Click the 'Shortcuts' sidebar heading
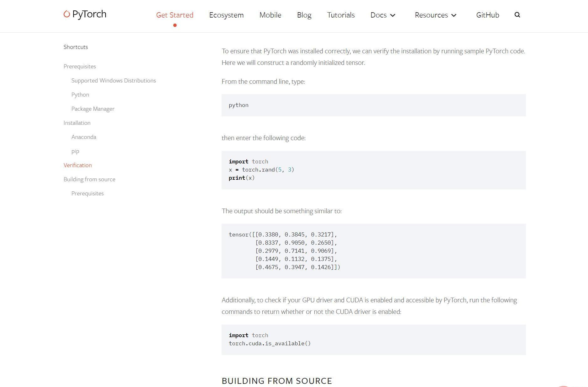588x387 pixels. (76, 47)
